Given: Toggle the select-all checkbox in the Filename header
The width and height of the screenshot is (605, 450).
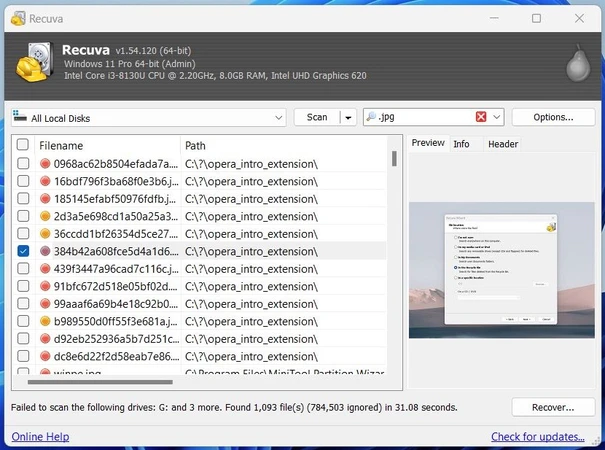Looking at the screenshot, I should 23,145.
